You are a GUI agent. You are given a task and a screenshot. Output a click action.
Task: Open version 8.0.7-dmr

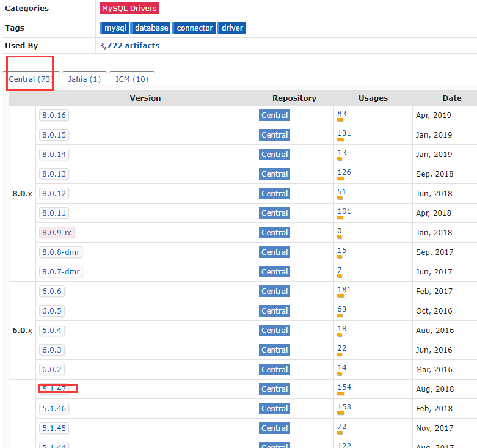coord(61,271)
